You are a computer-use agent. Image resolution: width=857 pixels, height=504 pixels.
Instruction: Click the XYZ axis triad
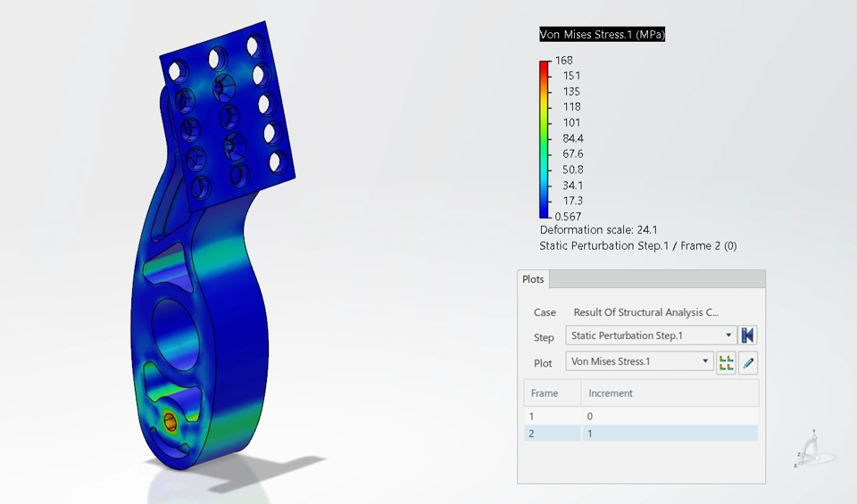point(813,449)
